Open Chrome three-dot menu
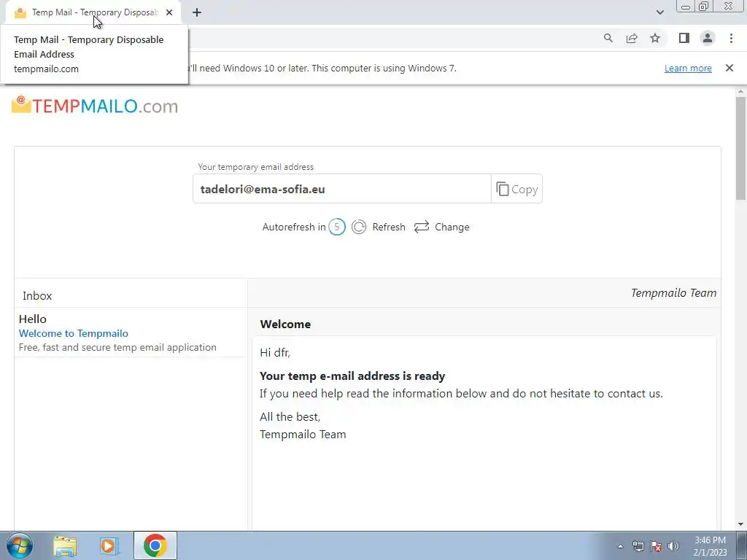This screenshot has height=560, width=747. 731,38
